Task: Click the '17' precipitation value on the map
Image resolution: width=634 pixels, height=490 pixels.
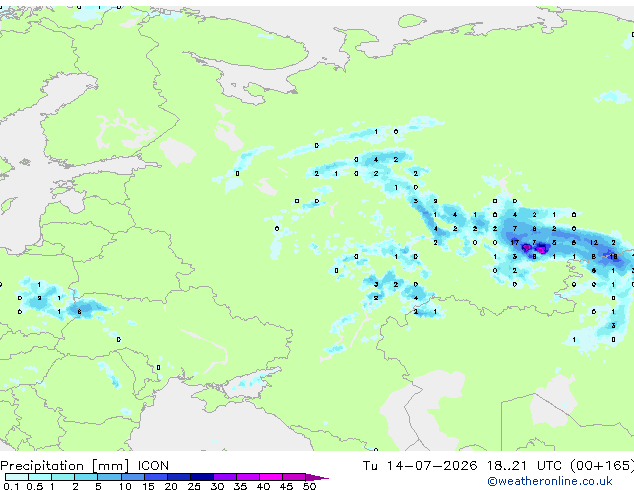Action: click(514, 243)
